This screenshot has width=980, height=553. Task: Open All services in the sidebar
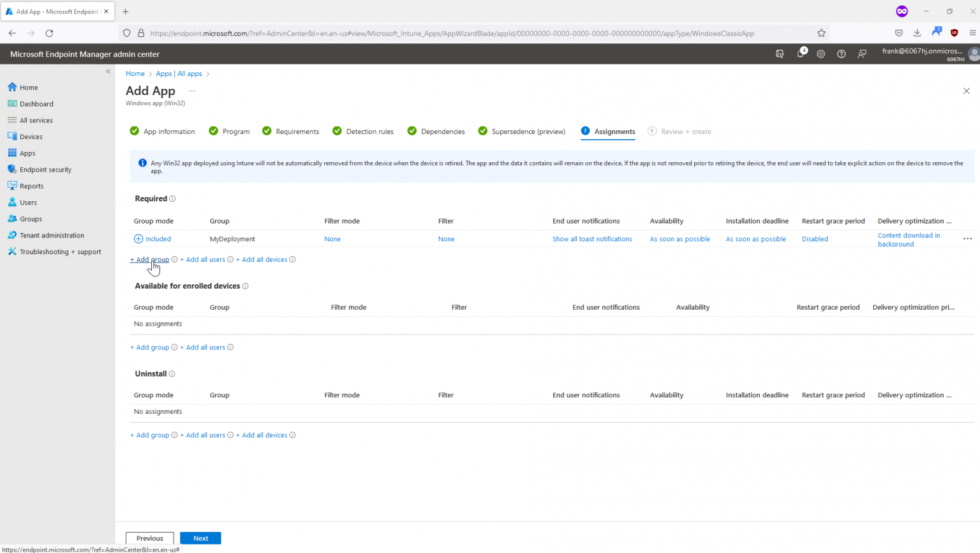pos(30,120)
